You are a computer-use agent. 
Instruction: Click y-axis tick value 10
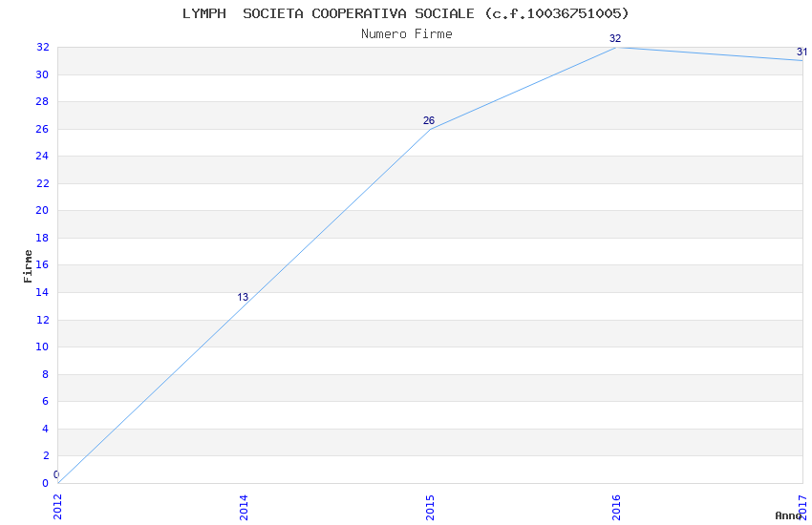click(42, 346)
